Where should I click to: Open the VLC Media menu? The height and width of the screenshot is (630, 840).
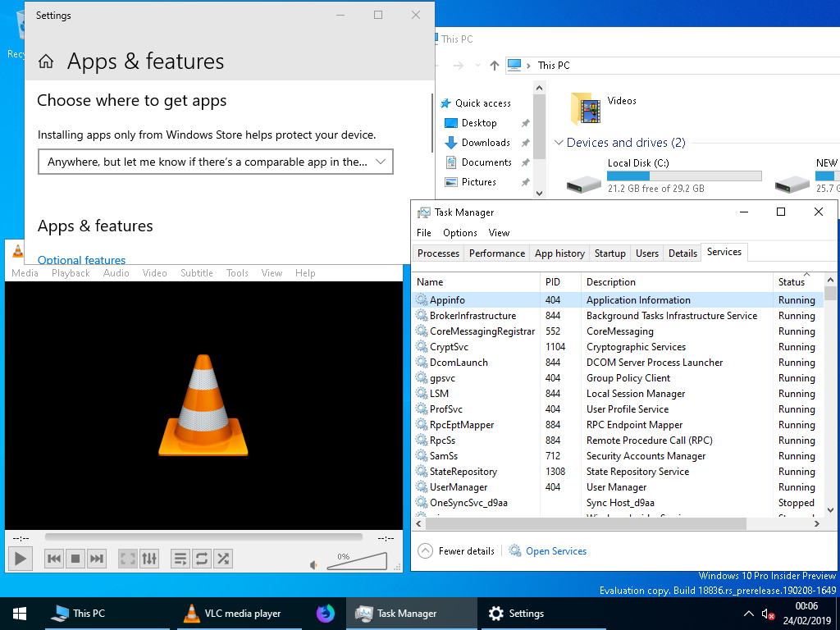pos(25,273)
